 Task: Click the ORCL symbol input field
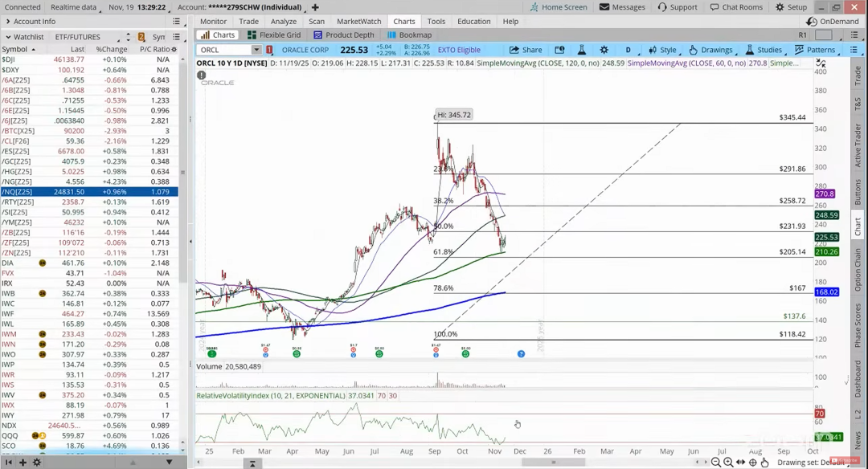pos(224,50)
